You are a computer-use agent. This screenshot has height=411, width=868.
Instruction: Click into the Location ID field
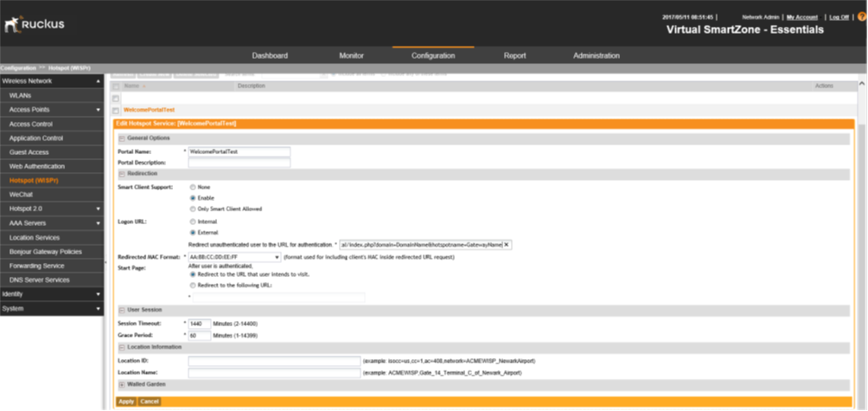click(274, 361)
